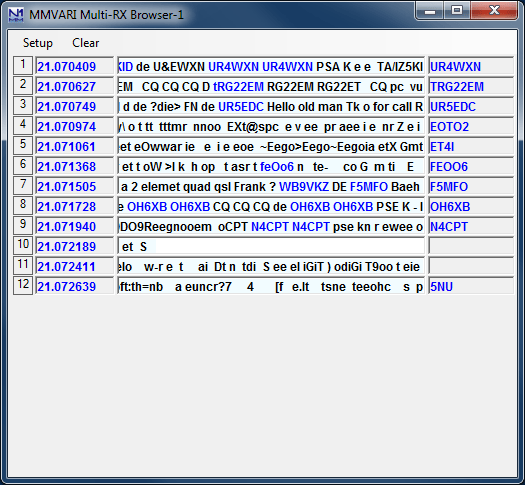
Task: Close the Multi-RX Browser window
Action: point(494,11)
